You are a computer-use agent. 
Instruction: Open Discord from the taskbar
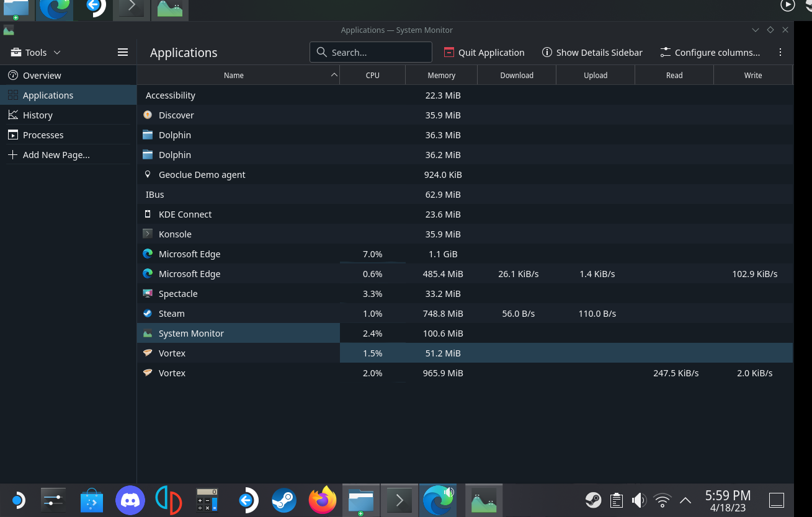(130, 500)
